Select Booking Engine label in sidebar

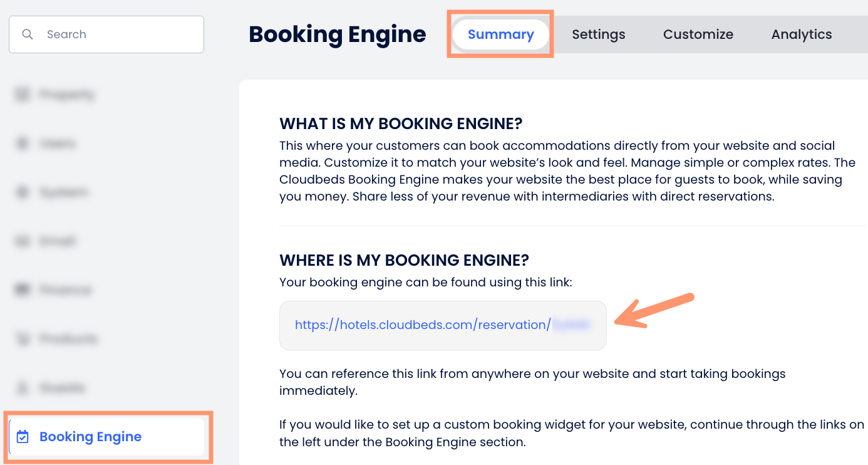tap(90, 437)
